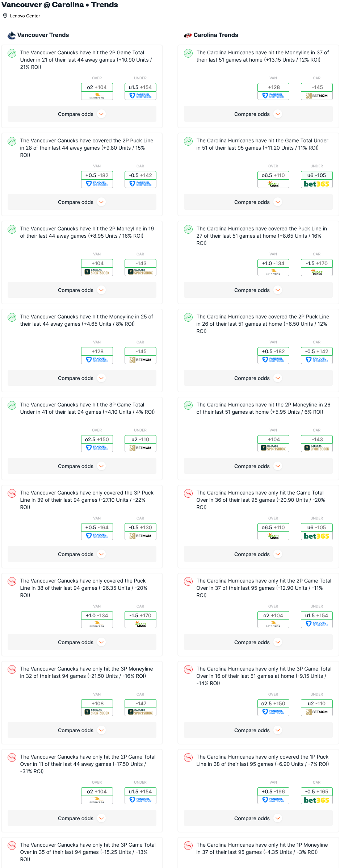The height and width of the screenshot is (868, 340).
Task: Expand Compare odds for Carolina 1P Puck Line
Action: [x=258, y=818]
